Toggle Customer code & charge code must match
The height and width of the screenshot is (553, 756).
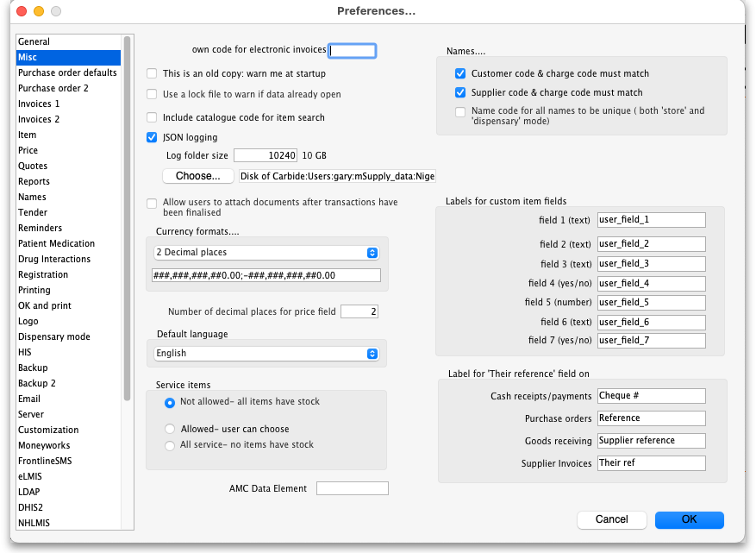point(460,73)
